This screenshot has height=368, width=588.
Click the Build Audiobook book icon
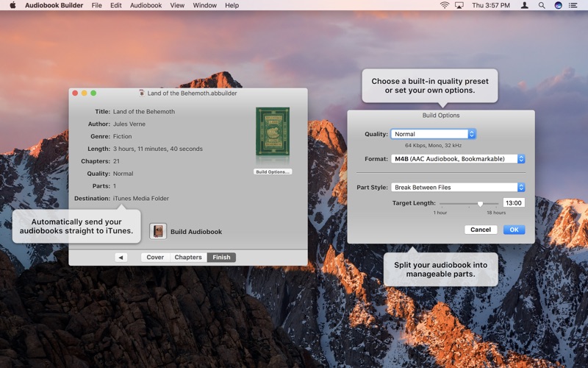158,231
